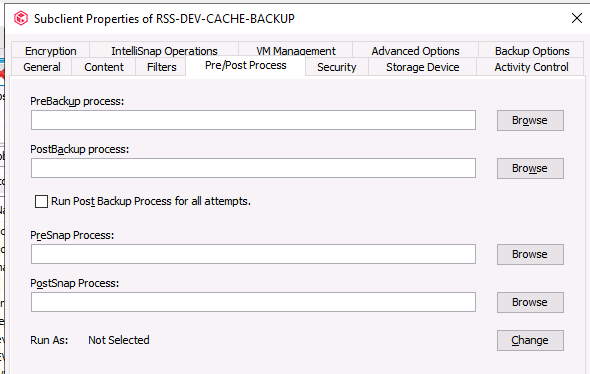
Task: Switch to IntelliSnap Operations tab
Action: click(164, 51)
